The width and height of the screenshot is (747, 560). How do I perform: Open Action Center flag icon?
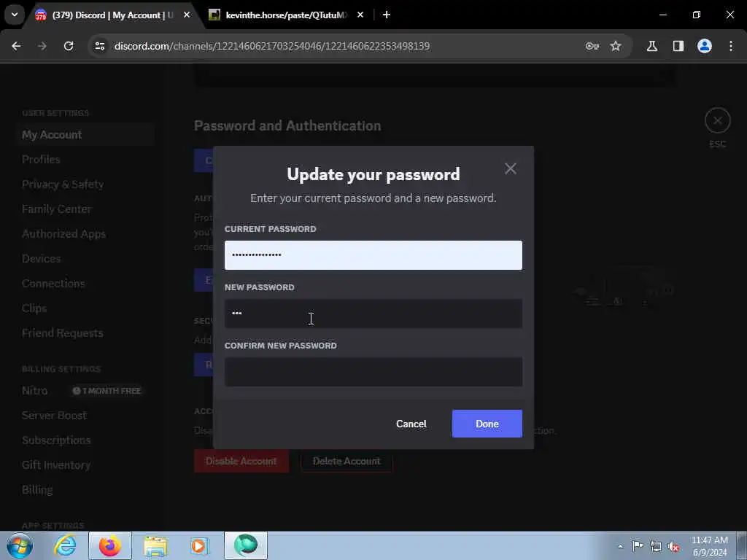tap(638, 546)
